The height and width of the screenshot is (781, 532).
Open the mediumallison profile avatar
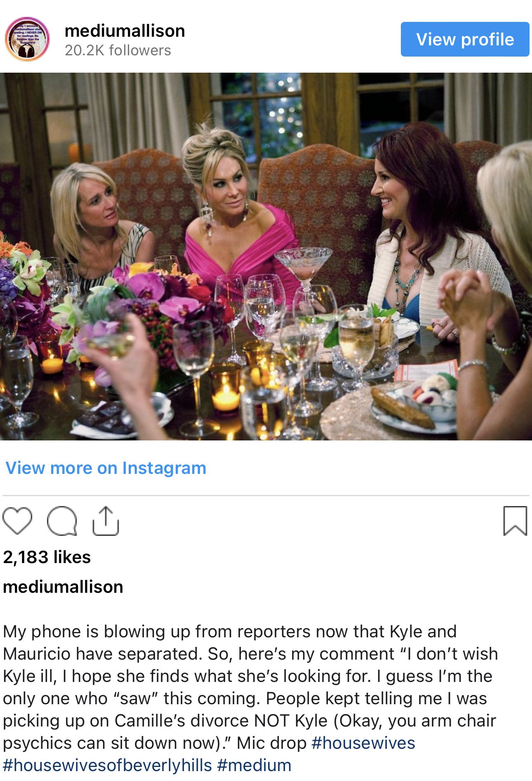coord(27,39)
